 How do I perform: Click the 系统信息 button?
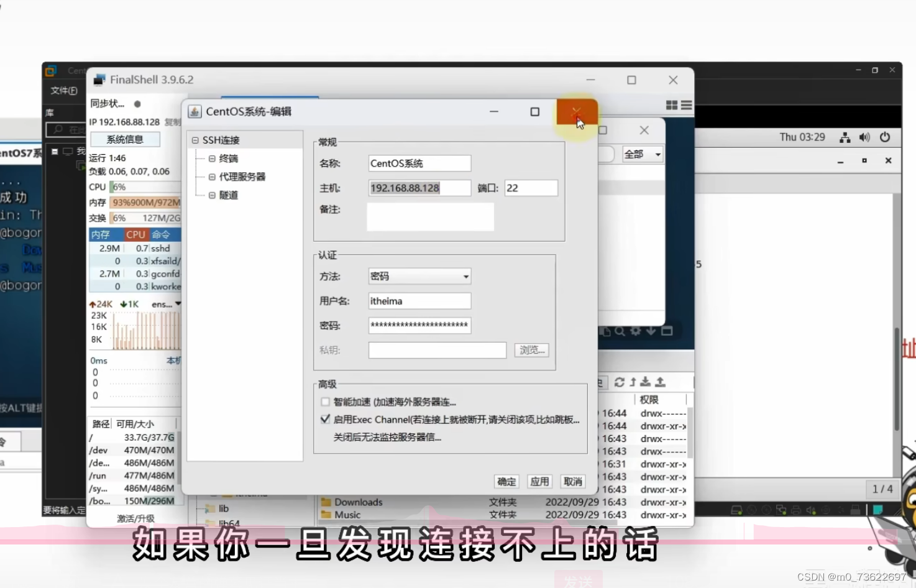click(x=125, y=139)
